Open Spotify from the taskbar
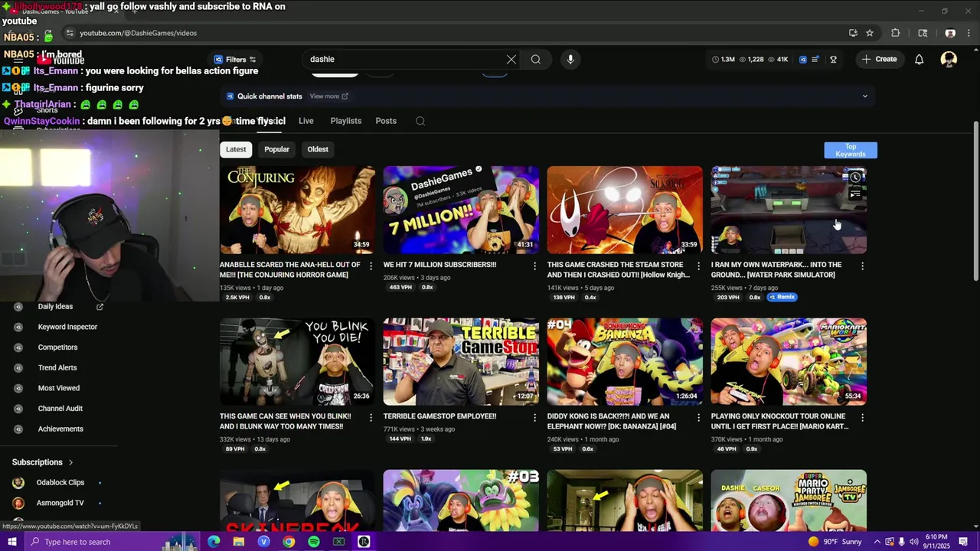 314,542
